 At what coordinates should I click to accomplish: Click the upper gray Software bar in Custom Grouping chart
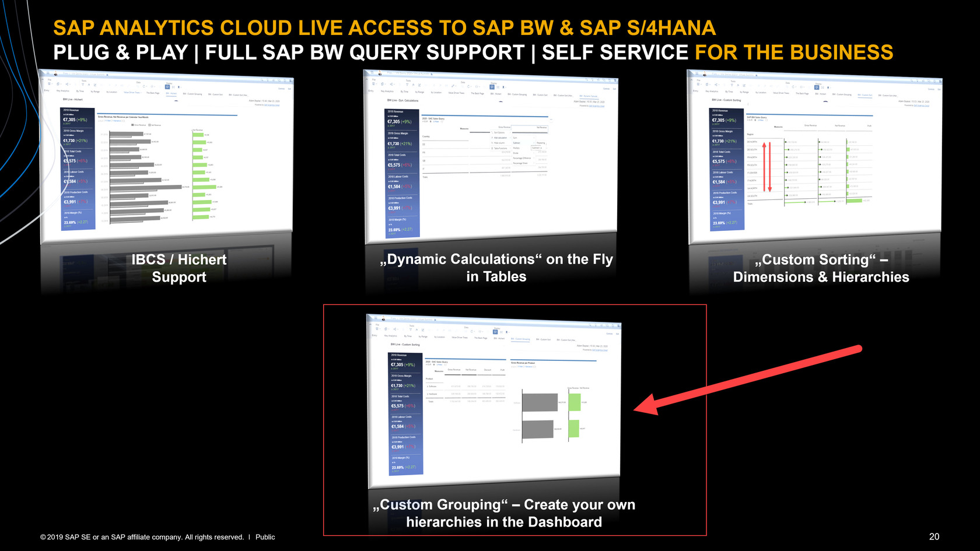tap(540, 402)
